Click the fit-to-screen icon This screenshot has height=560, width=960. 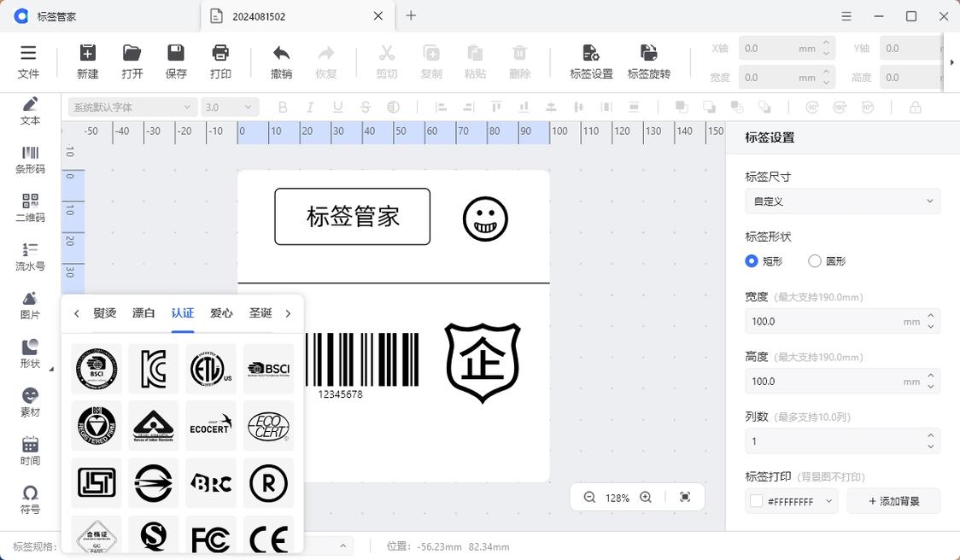coord(685,498)
